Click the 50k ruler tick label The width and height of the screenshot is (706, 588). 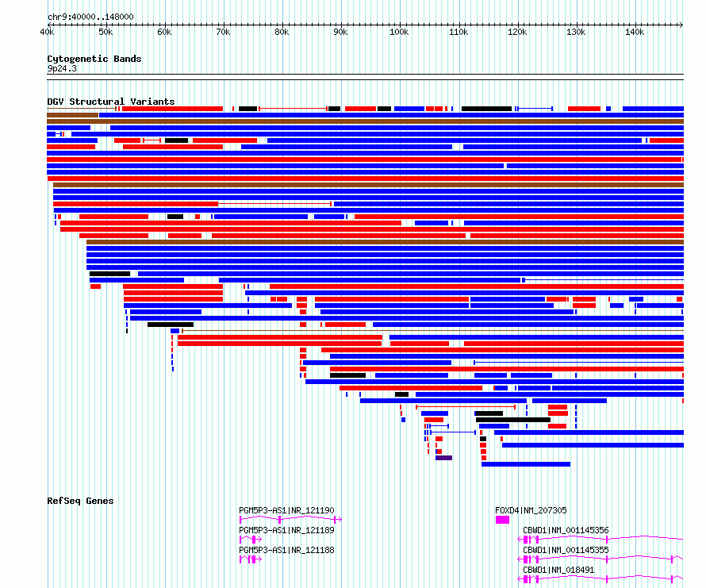point(106,32)
